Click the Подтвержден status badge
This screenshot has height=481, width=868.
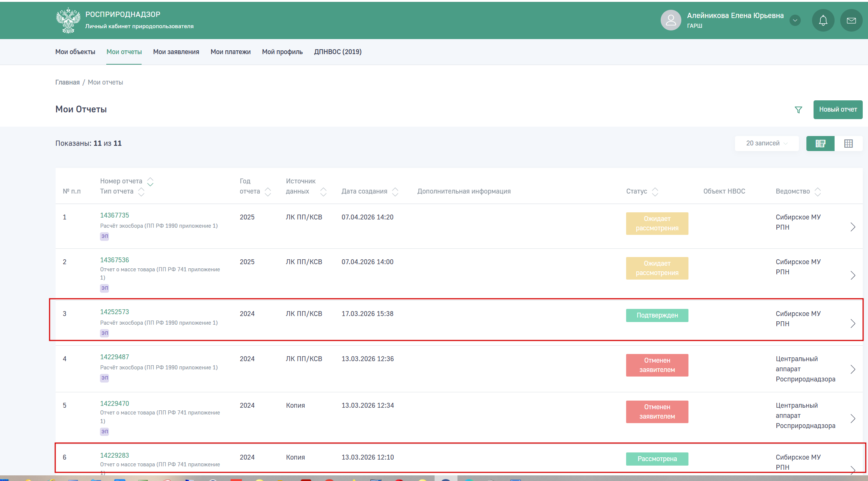tap(657, 316)
